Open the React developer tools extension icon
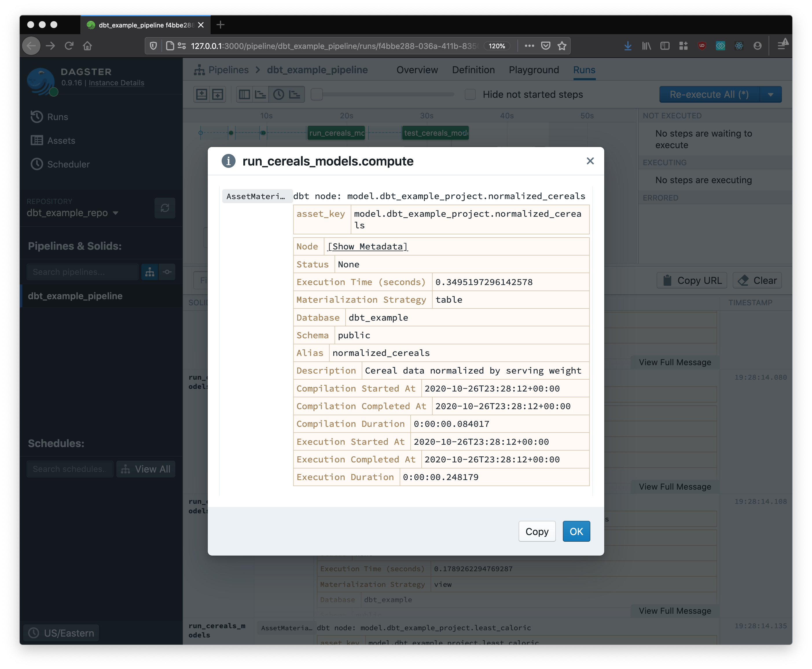812x669 pixels. tap(739, 46)
